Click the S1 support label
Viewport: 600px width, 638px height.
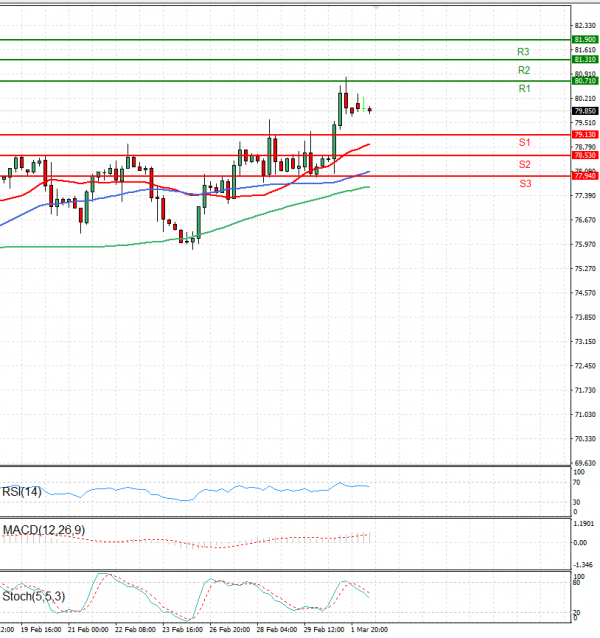pyautogui.click(x=524, y=142)
